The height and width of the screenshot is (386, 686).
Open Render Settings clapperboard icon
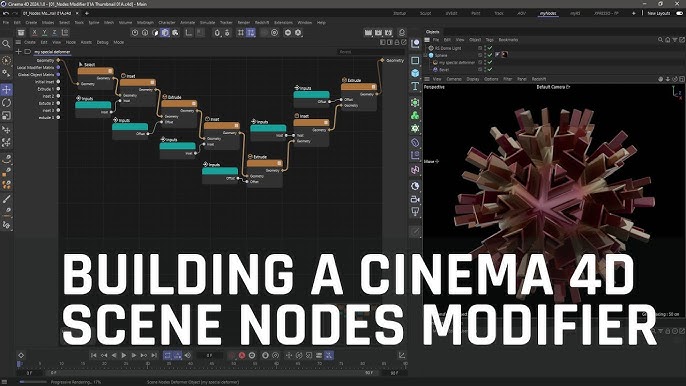(x=388, y=33)
